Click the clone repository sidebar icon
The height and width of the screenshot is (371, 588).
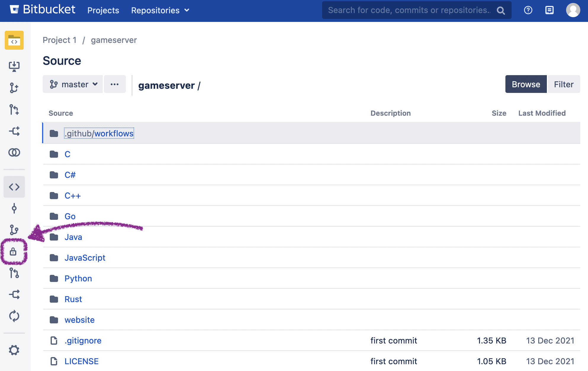click(14, 66)
